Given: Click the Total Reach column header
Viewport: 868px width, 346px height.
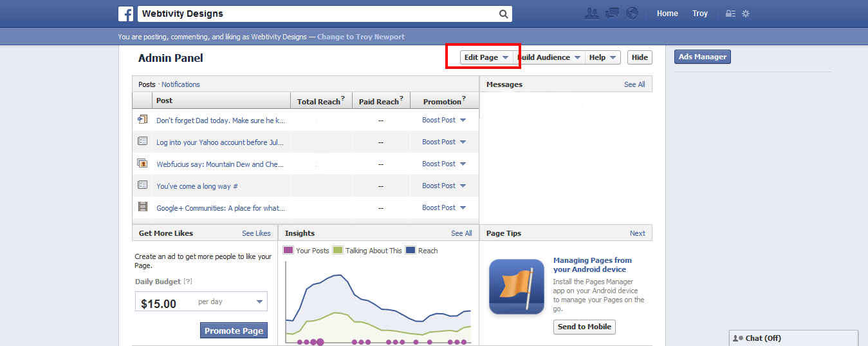Looking at the screenshot, I should tap(322, 101).
